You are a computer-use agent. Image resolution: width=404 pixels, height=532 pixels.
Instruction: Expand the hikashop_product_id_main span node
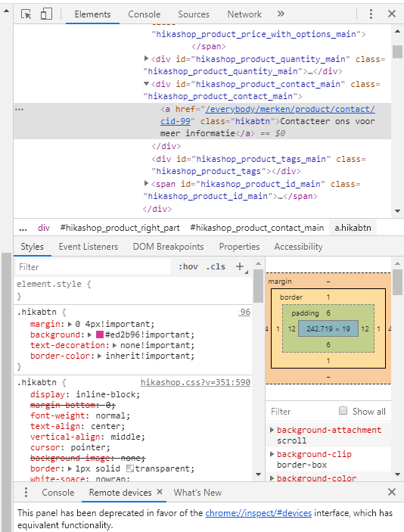click(146, 184)
